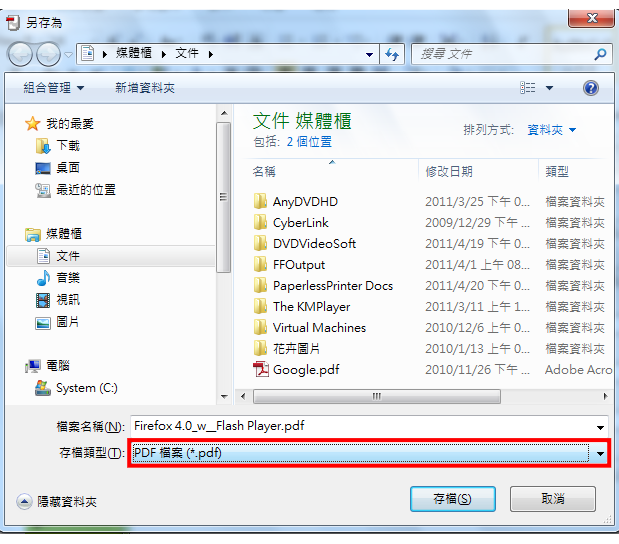Click the back navigation arrow

click(20, 54)
